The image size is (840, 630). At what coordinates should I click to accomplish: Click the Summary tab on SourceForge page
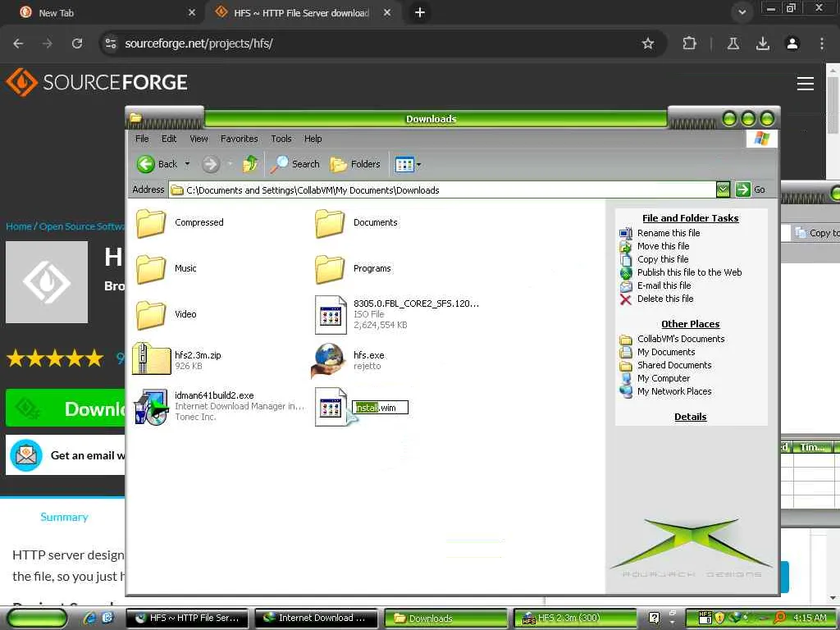click(64, 517)
